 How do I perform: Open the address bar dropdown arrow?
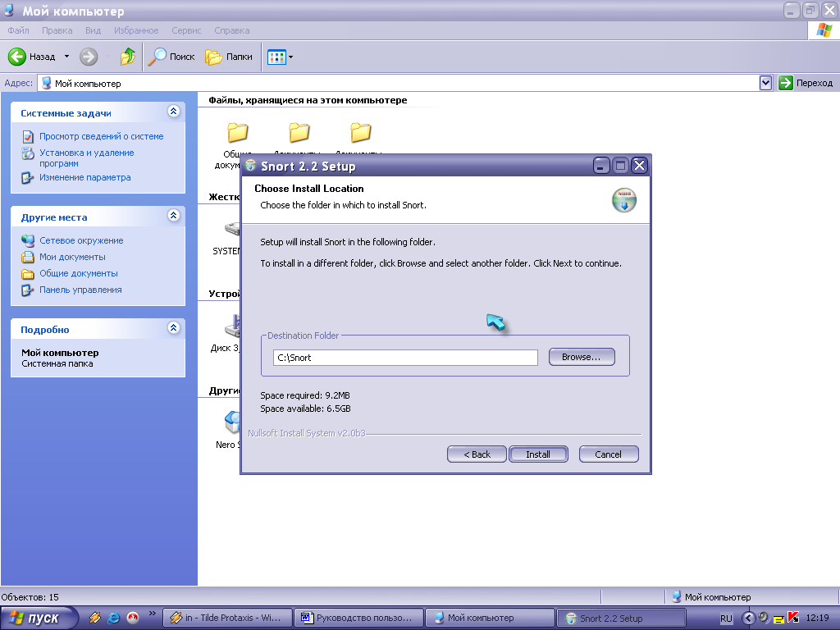pyautogui.click(x=765, y=83)
